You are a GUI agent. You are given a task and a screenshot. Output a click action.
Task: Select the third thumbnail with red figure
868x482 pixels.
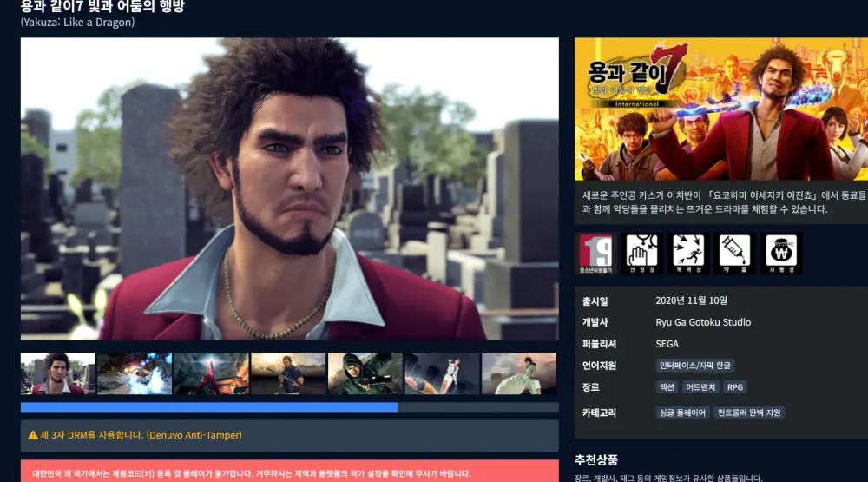[x=212, y=373]
